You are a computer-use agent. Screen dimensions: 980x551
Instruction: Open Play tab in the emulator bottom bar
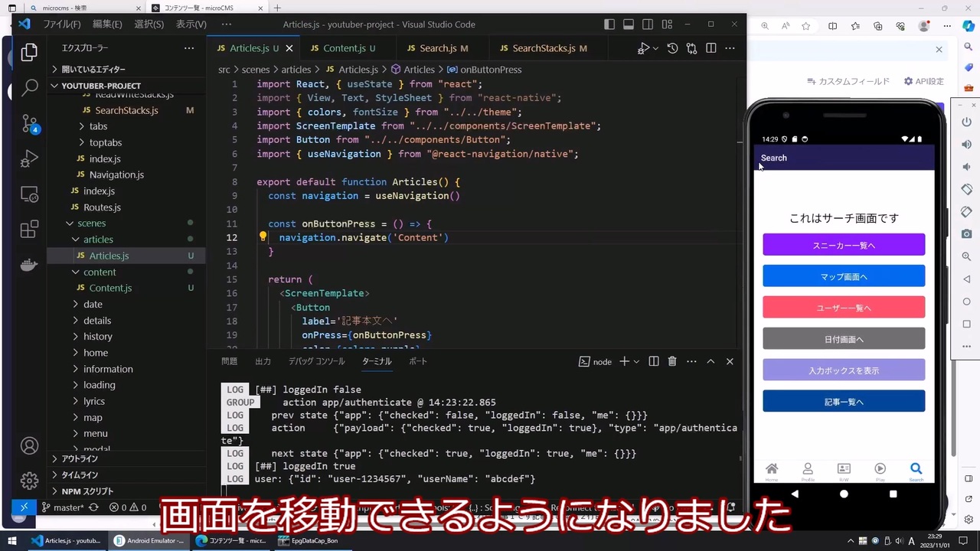point(880,468)
